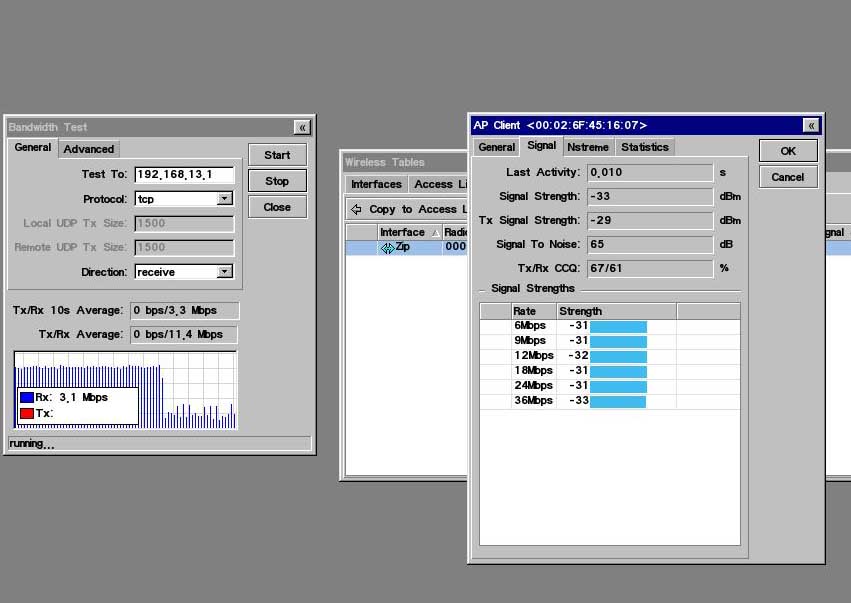The width and height of the screenshot is (851, 603).
Task: Click the Stop button in Bandwidth Test
Action: [x=277, y=181]
